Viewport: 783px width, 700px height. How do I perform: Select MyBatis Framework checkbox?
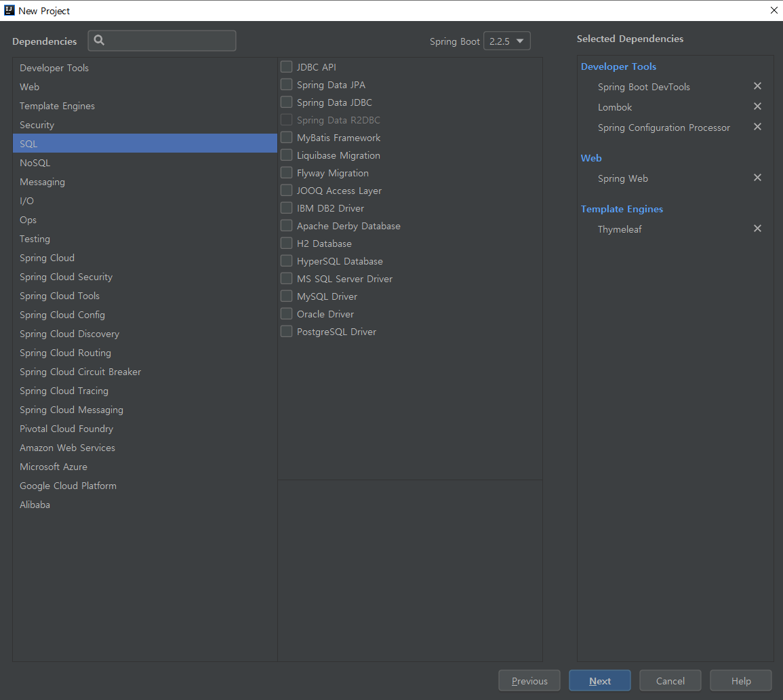point(286,138)
